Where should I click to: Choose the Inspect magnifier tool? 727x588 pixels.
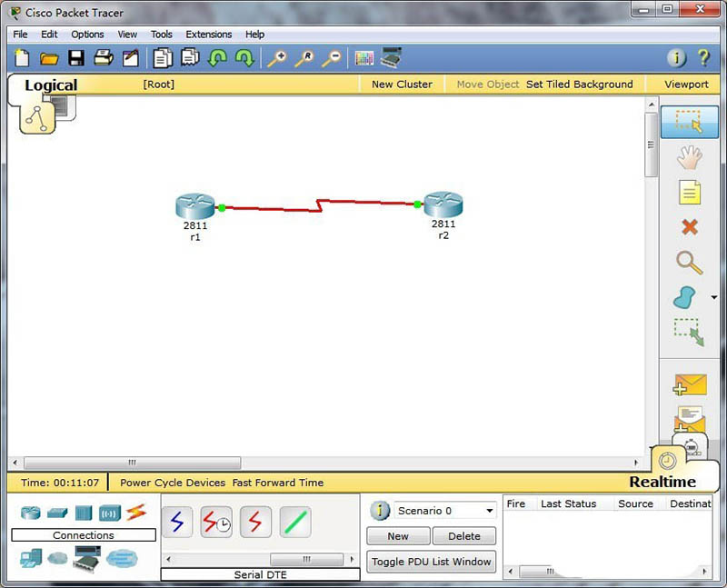click(x=690, y=263)
